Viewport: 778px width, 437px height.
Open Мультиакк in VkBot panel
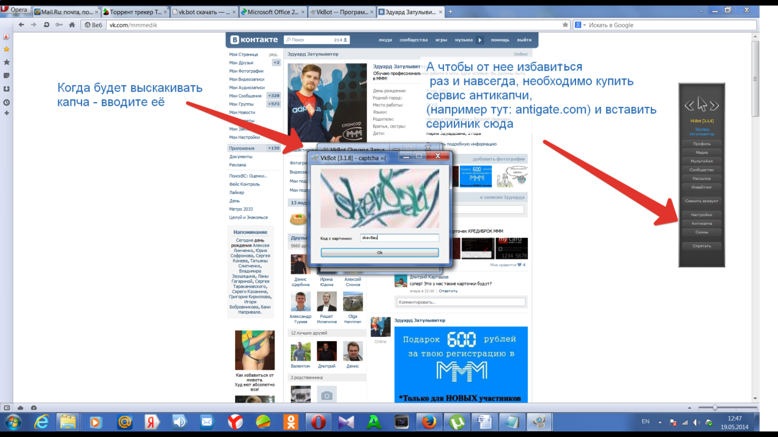click(x=702, y=161)
